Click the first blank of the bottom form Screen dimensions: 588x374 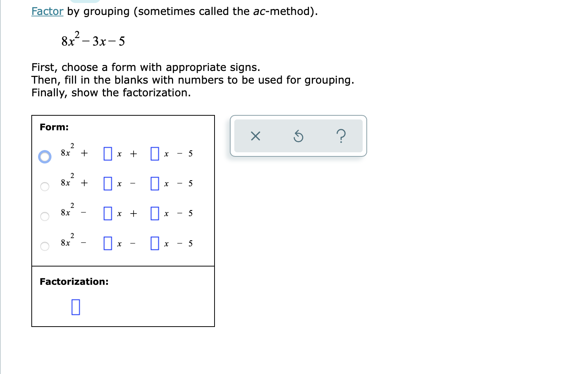(x=108, y=243)
